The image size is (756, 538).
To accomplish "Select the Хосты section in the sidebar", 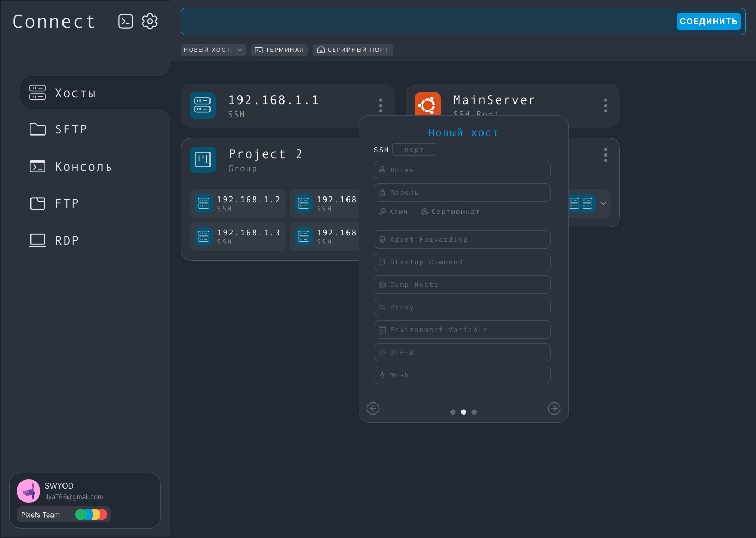I will [x=76, y=92].
